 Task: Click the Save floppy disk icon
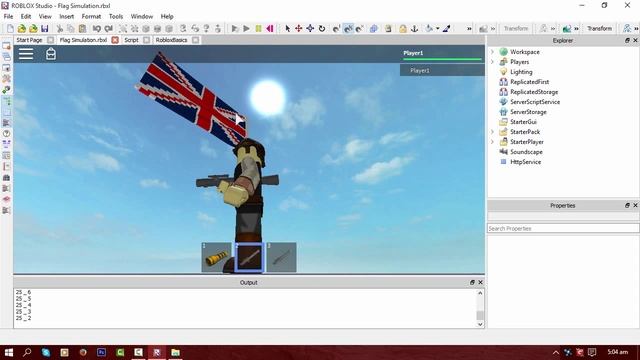(x=45, y=29)
